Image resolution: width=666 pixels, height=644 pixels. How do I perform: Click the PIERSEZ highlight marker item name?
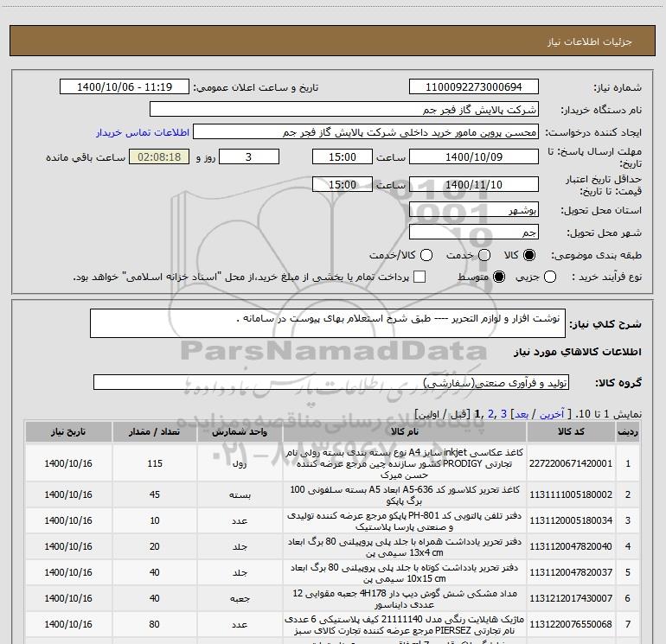[405, 625]
